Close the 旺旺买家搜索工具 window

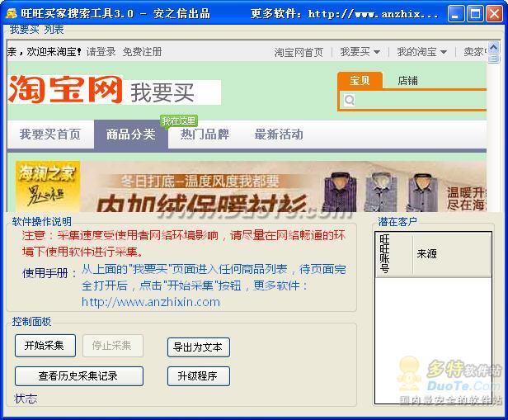494,14
